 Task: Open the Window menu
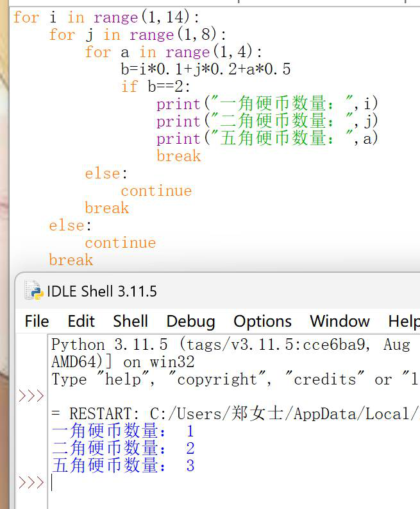[x=340, y=322]
